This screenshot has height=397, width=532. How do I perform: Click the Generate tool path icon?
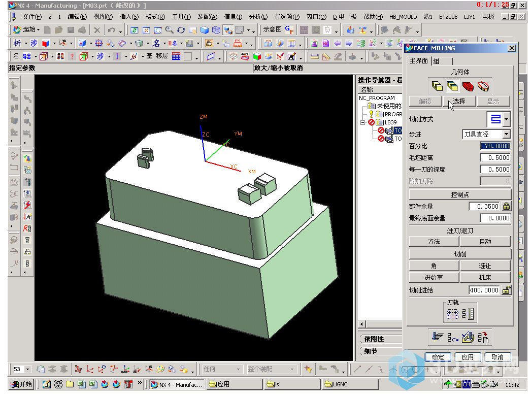click(x=438, y=337)
